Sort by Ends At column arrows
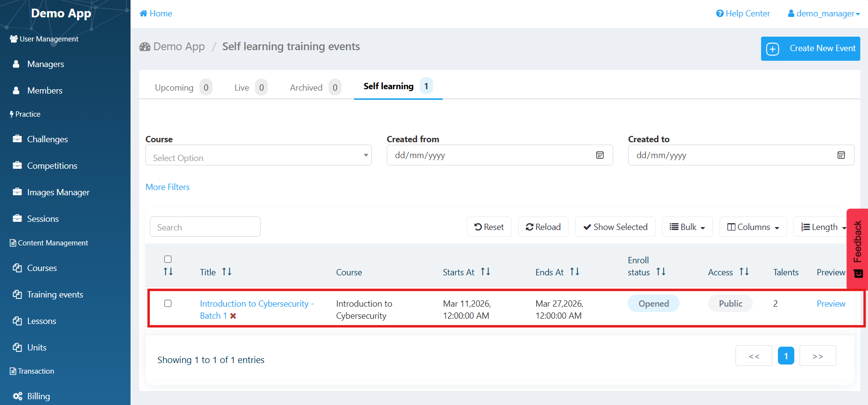The width and height of the screenshot is (868, 405). point(575,272)
